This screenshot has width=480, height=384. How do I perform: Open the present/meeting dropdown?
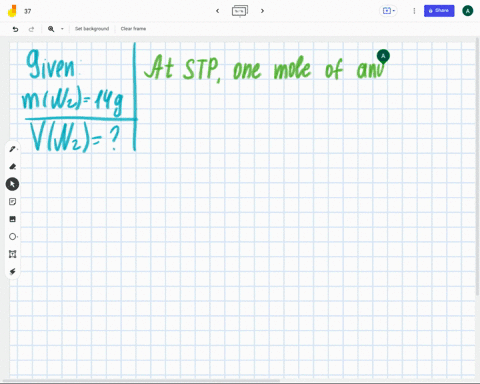coord(388,11)
